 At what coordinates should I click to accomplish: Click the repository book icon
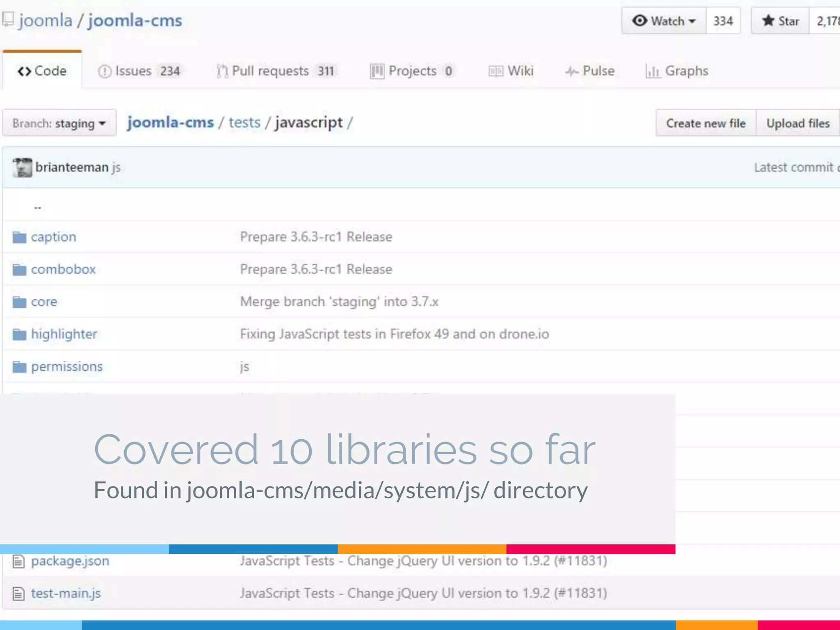point(8,19)
